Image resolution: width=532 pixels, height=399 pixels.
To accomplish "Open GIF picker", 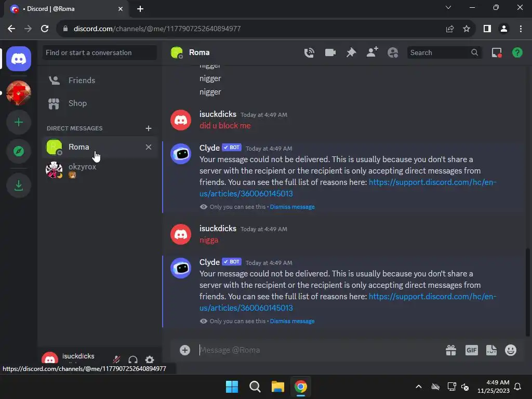I will (472, 350).
